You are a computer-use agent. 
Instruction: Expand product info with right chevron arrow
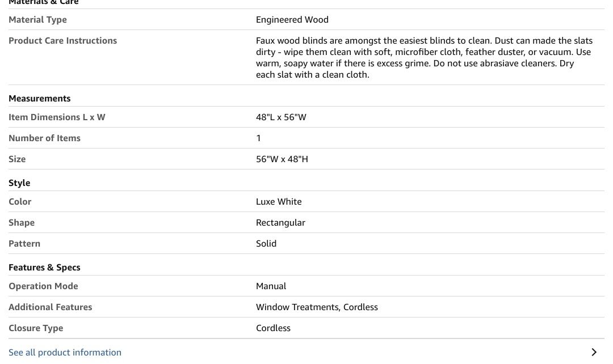[x=594, y=352]
